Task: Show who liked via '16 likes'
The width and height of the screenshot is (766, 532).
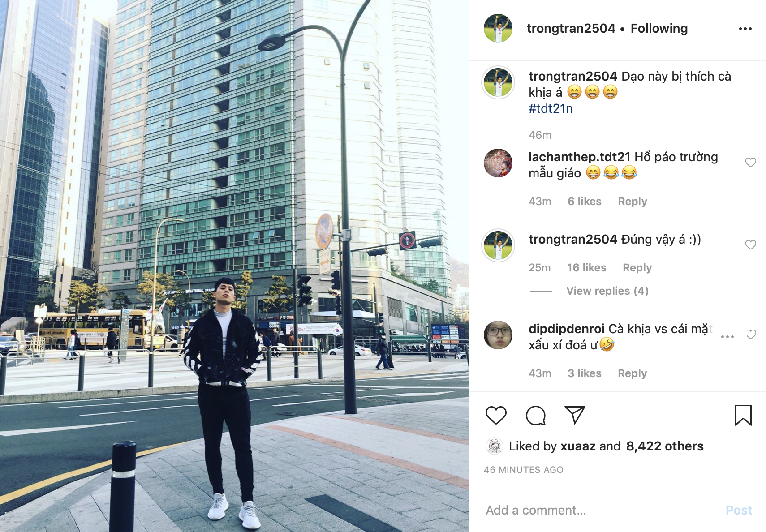Action: [587, 268]
